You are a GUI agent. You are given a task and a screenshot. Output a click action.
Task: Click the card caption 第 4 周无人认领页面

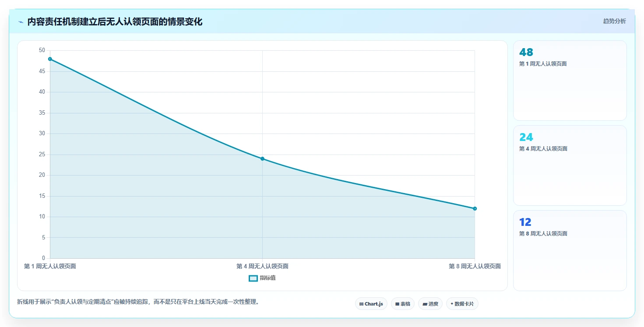[543, 149]
